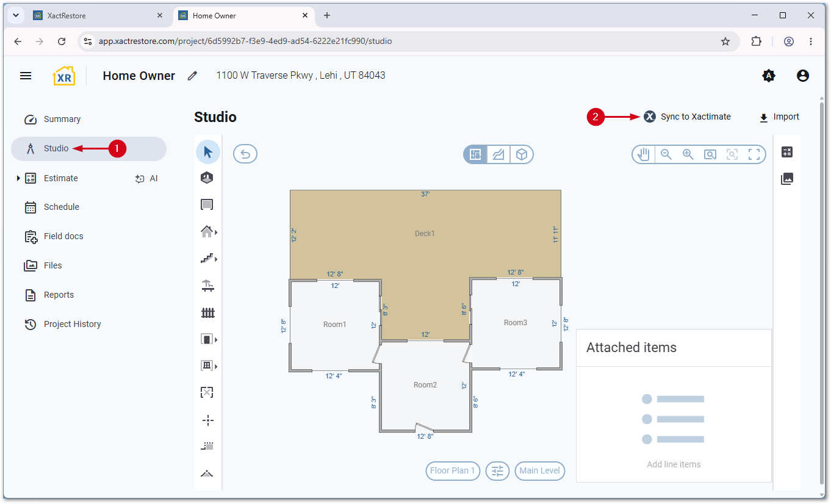Select the fence tool
This screenshot has width=831, height=504.
click(x=208, y=312)
